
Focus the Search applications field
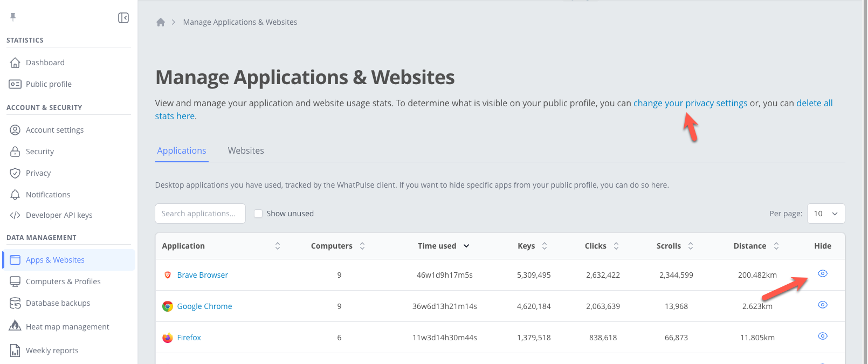click(x=200, y=214)
